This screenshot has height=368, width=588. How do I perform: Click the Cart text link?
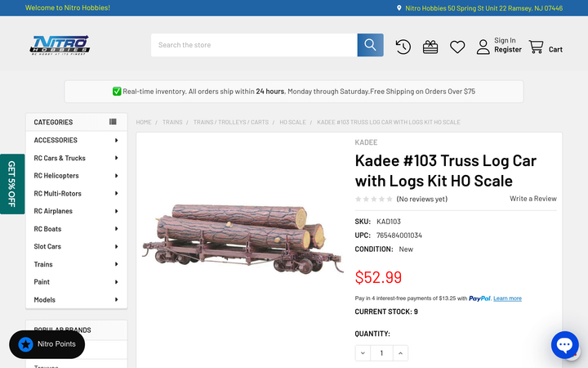(x=555, y=50)
